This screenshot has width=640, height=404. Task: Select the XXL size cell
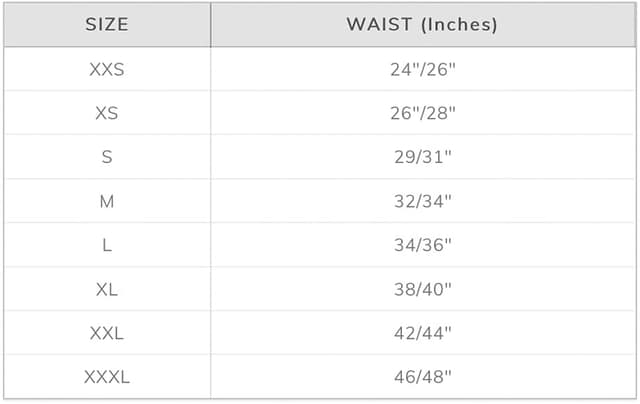106,333
